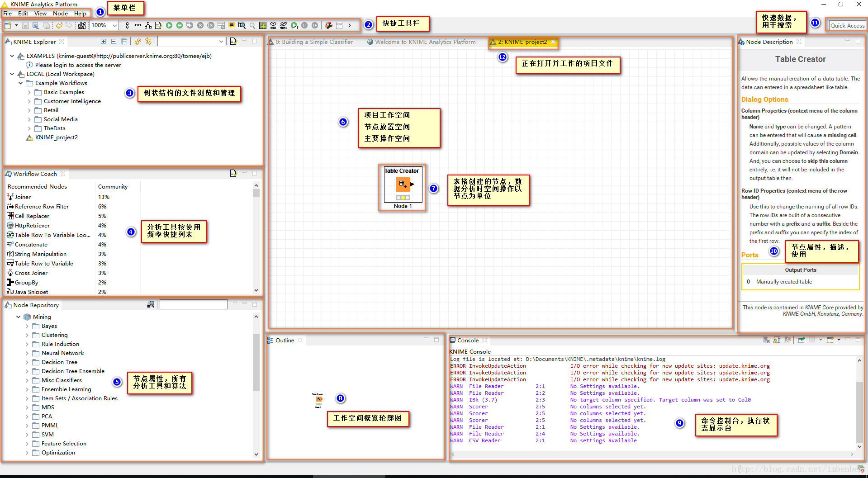Expand the Social Media folder
Image resolution: width=868 pixels, height=478 pixels.
29,119
